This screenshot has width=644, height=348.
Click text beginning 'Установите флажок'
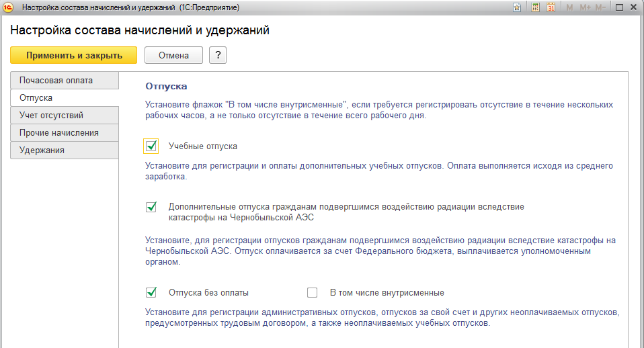click(x=379, y=110)
